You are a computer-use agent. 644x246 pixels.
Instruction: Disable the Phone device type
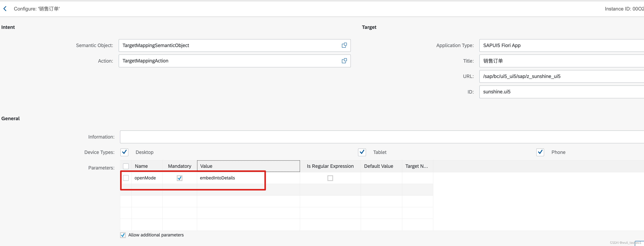point(540,152)
